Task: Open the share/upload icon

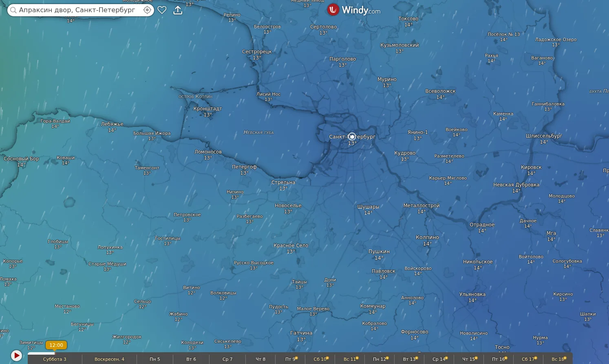Action: tap(178, 10)
